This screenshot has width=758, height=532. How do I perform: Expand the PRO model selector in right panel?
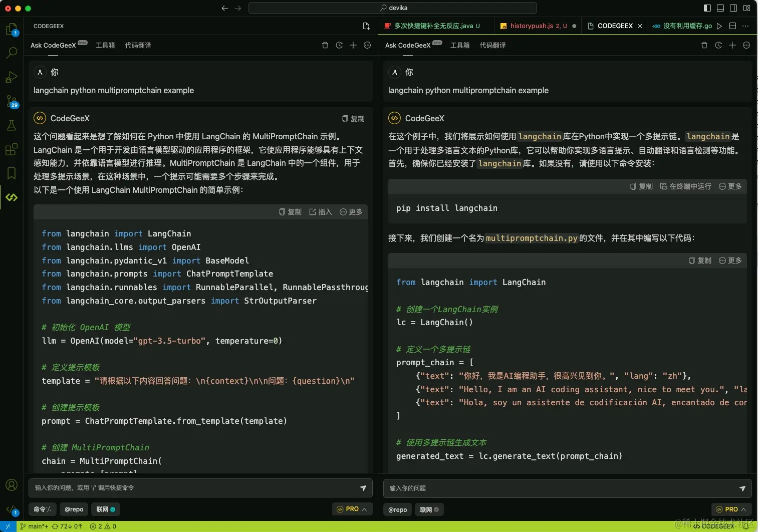click(731, 509)
